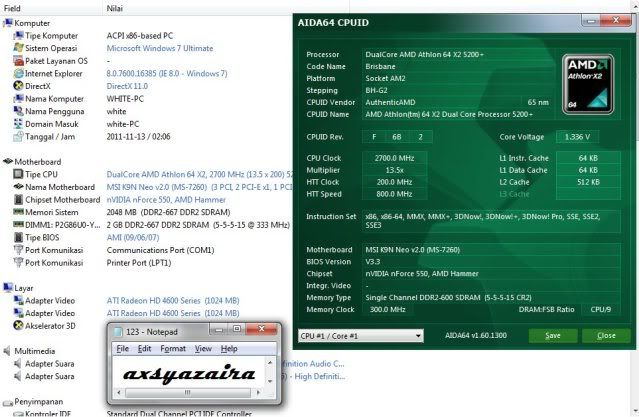Click the Chipset Motherboard icon

click(18, 199)
